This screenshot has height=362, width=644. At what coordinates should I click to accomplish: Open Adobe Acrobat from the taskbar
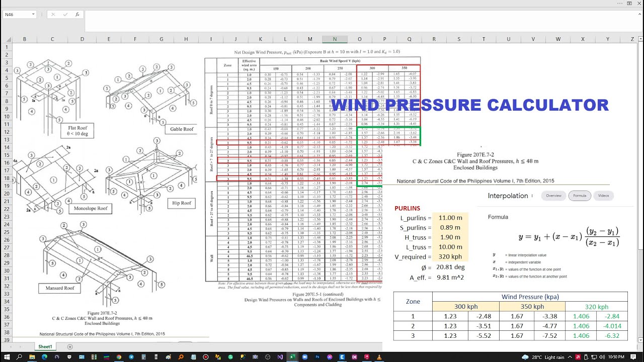pos(367,357)
